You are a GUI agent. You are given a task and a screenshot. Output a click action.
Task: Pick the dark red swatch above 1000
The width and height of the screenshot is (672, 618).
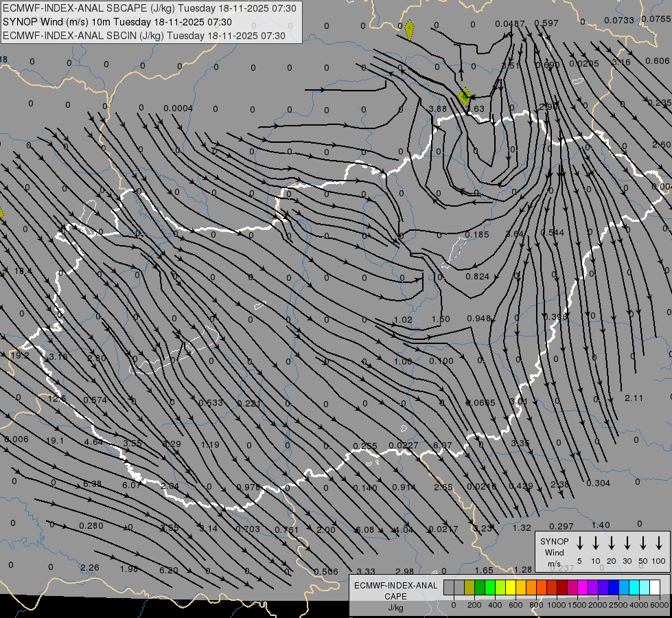coord(562,588)
